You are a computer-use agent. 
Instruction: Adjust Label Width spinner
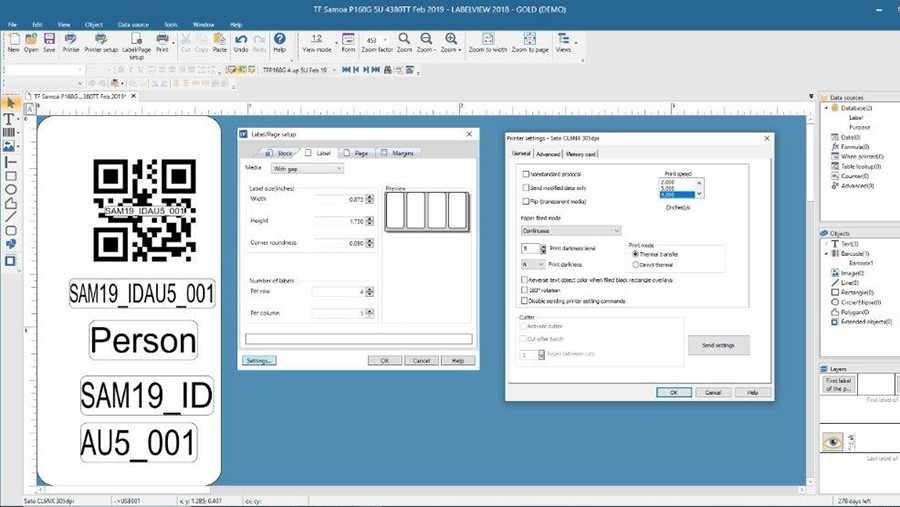tap(370, 199)
